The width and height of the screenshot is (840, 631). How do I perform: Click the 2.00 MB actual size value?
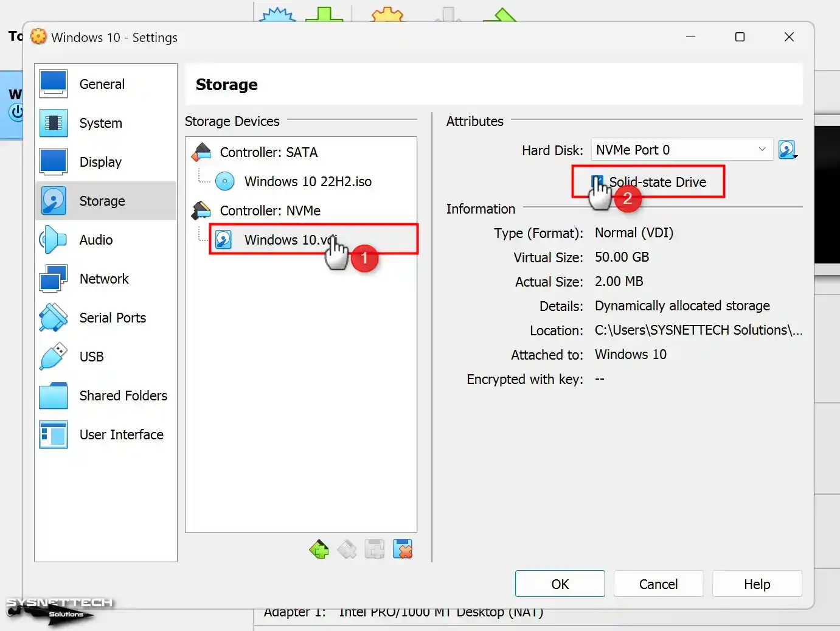tap(619, 281)
